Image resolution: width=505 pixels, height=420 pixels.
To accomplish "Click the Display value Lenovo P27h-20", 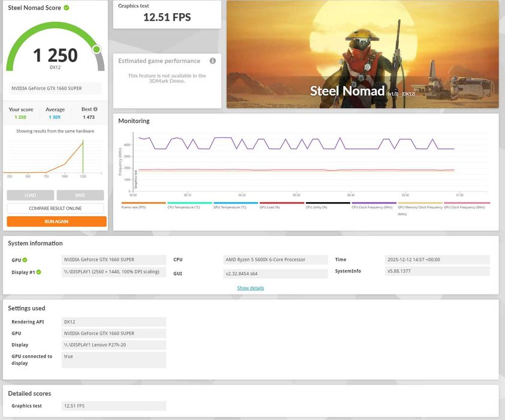I will (x=114, y=345).
